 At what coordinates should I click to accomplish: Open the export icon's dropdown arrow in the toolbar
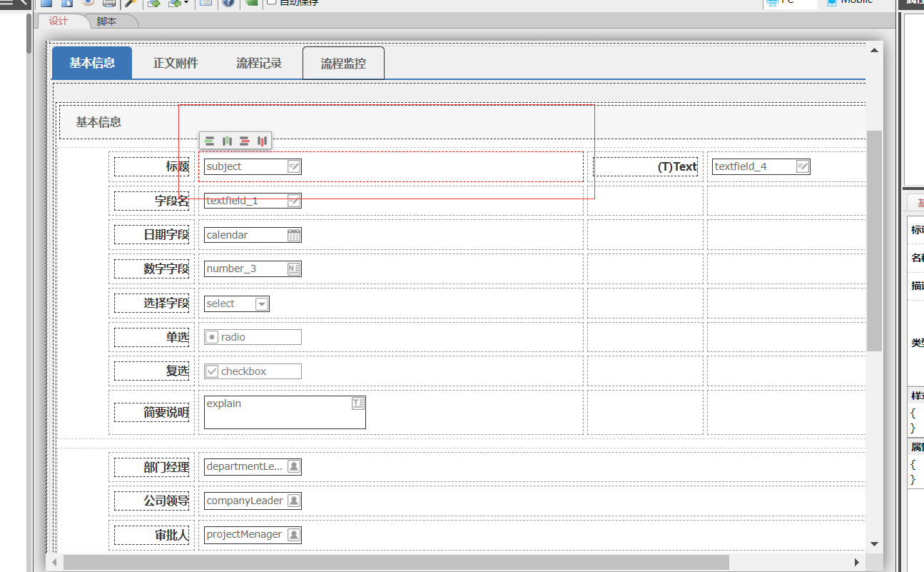(186, 2)
